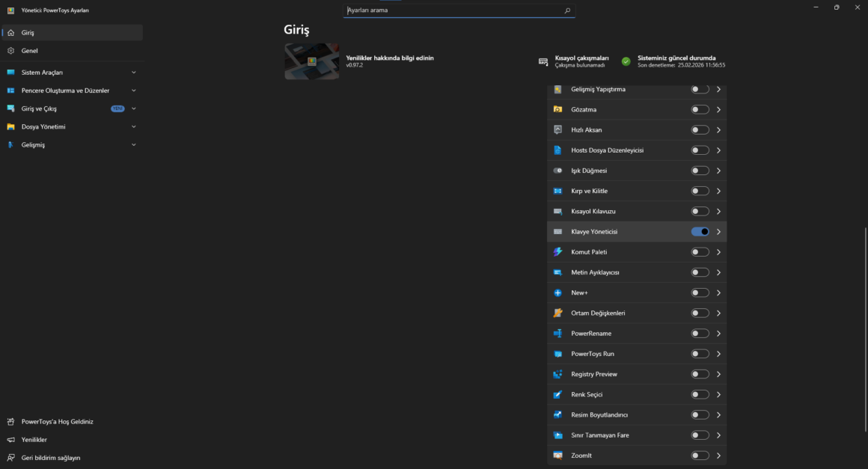The height and width of the screenshot is (469, 868).
Task: Click the Komut Paleti lightning icon
Action: click(557, 252)
